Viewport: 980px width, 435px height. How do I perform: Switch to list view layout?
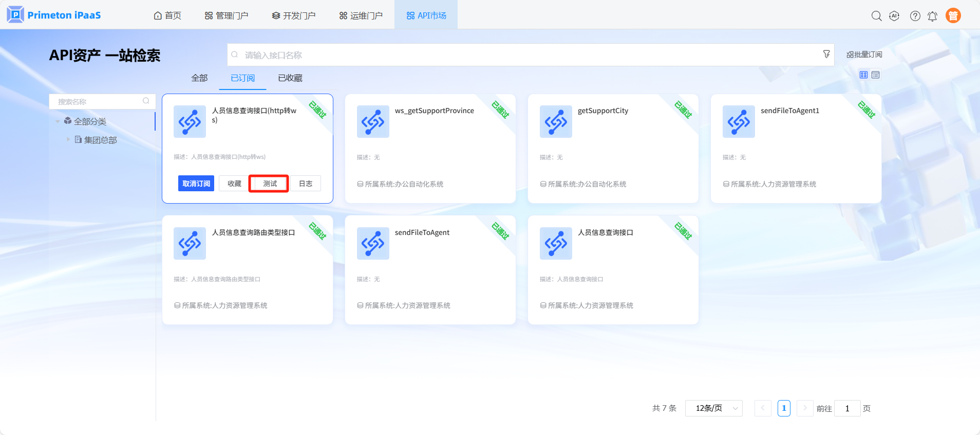(876, 75)
